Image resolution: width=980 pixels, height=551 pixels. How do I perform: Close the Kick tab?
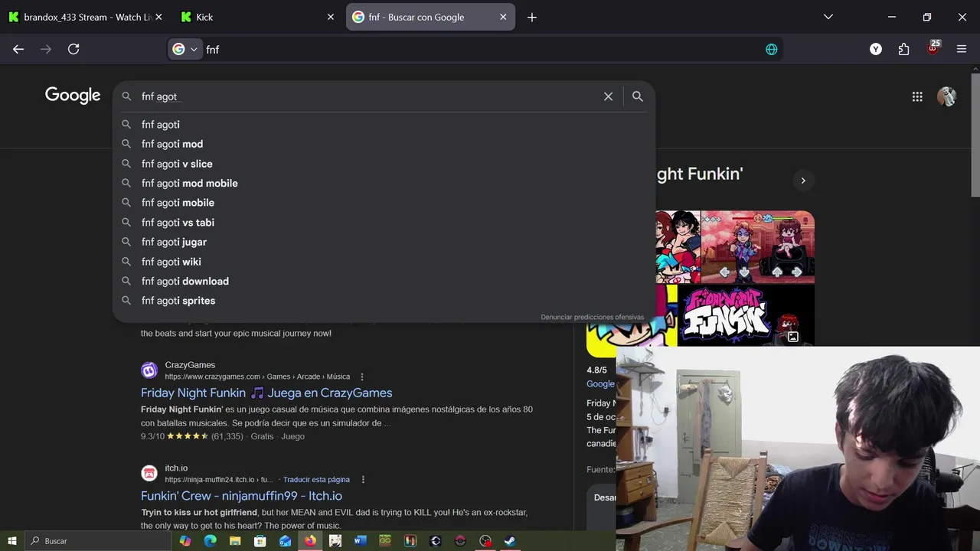[x=331, y=17]
